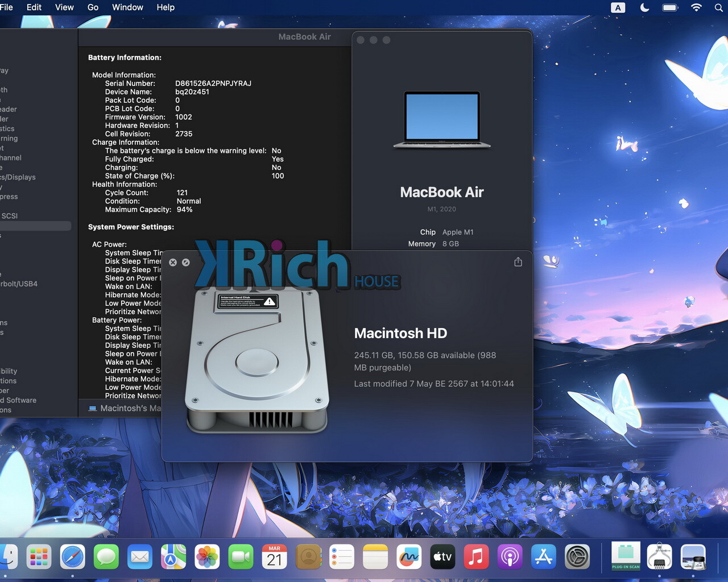Launch Safari from the dock
728x582 pixels.
click(72, 557)
